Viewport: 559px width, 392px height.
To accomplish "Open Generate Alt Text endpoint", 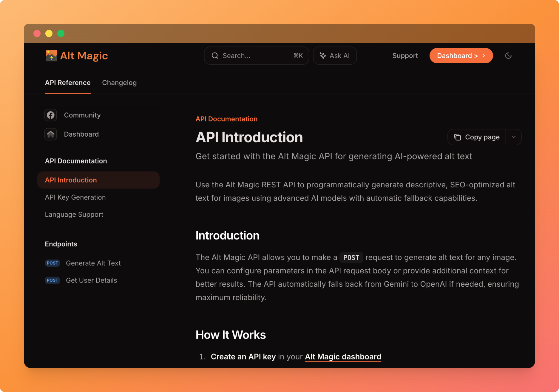I will pos(93,263).
